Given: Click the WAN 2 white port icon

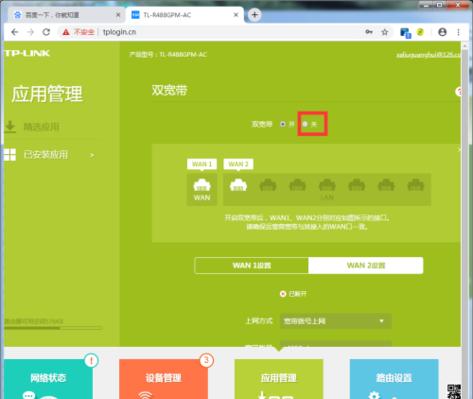Looking at the screenshot, I should point(238,185).
